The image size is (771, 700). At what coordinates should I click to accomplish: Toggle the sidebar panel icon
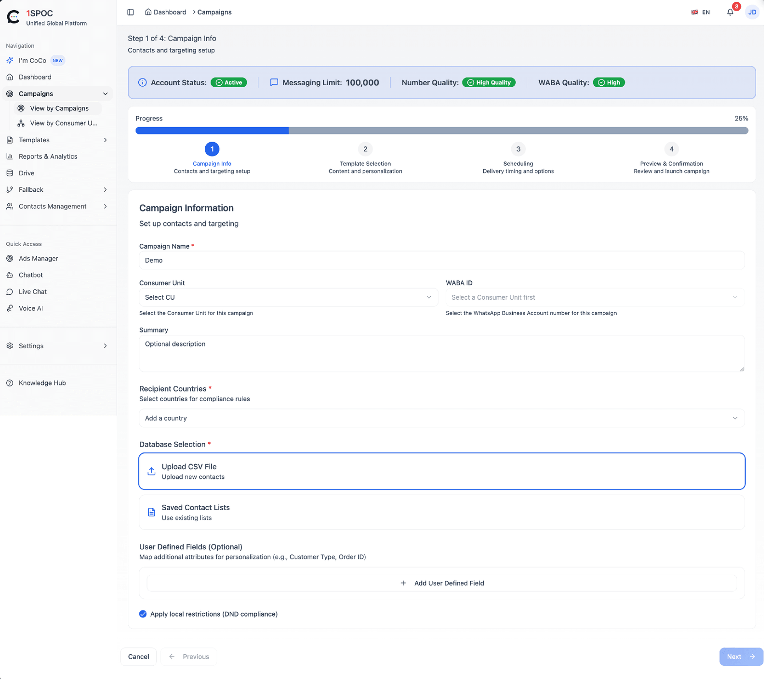pyautogui.click(x=131, y=12)
